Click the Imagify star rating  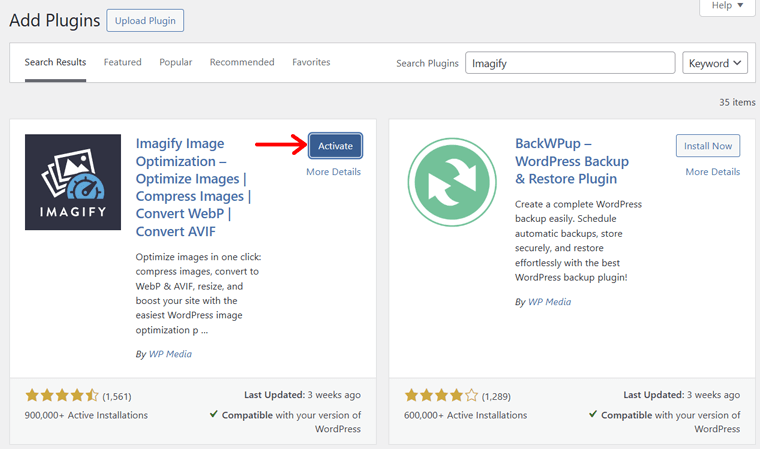62,395
